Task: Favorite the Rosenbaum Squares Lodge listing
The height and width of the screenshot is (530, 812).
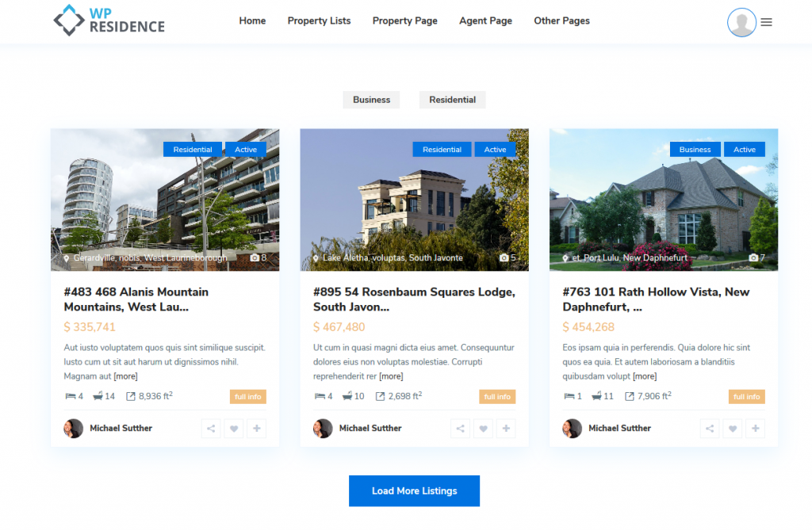Action: tap(483, 429)
